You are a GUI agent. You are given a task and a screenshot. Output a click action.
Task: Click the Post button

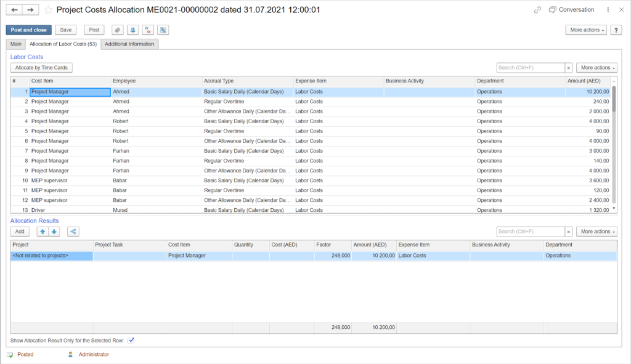[x=94, y=30]
